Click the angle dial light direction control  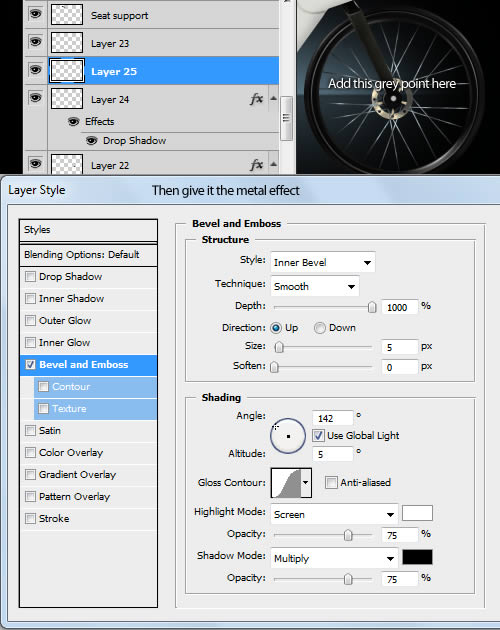click(288, 436)
